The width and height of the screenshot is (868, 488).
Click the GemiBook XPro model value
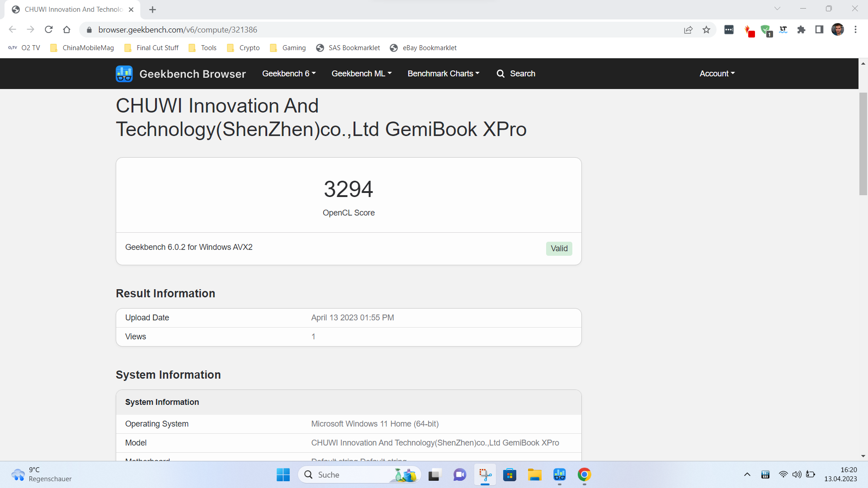[x=435, y=443]
